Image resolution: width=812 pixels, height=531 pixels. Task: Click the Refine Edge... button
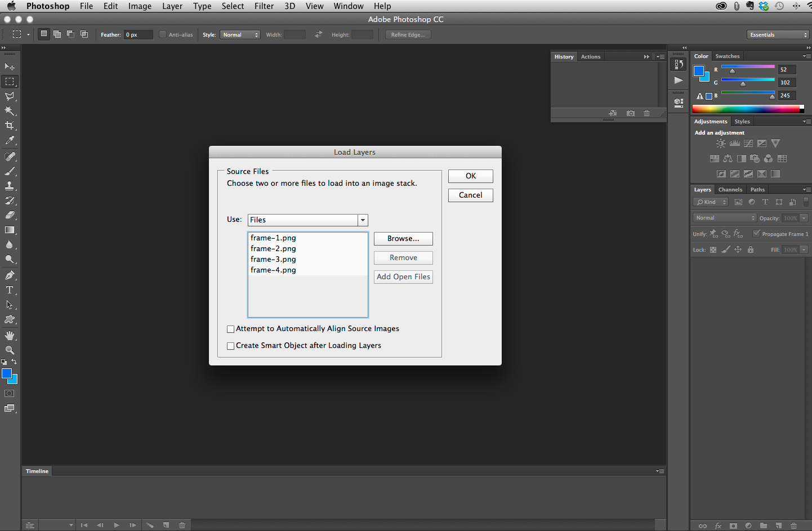408,35
